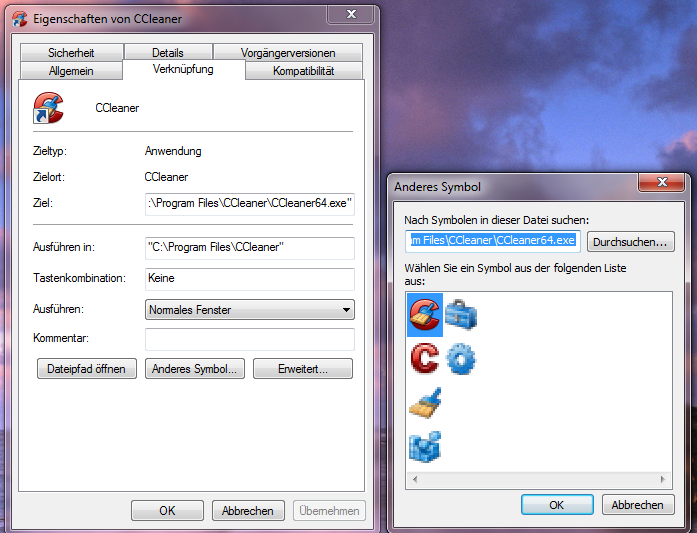Screen dimensions: 697x533
Task: Click the CCleaner name text field
Action: click(x=117, y=108)
